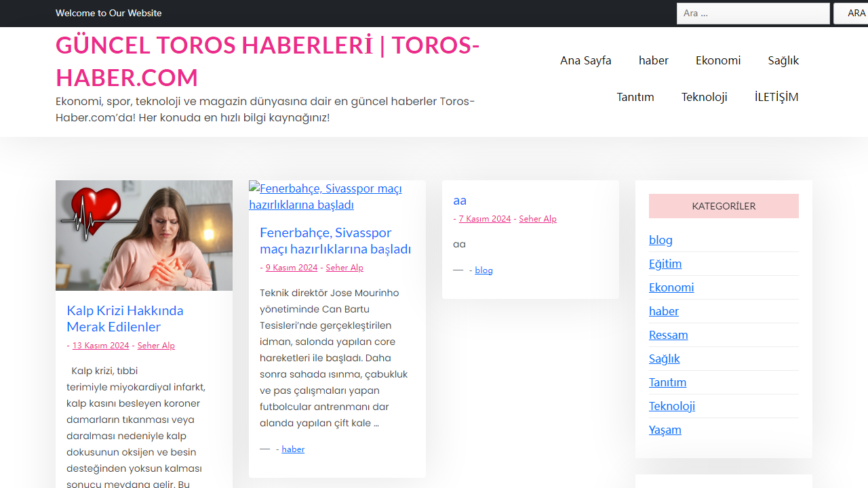Open the Fenerbahçe Sivasspor article
Screen dimensions: 868x488
pyautogui.click(x=335, y=241)
